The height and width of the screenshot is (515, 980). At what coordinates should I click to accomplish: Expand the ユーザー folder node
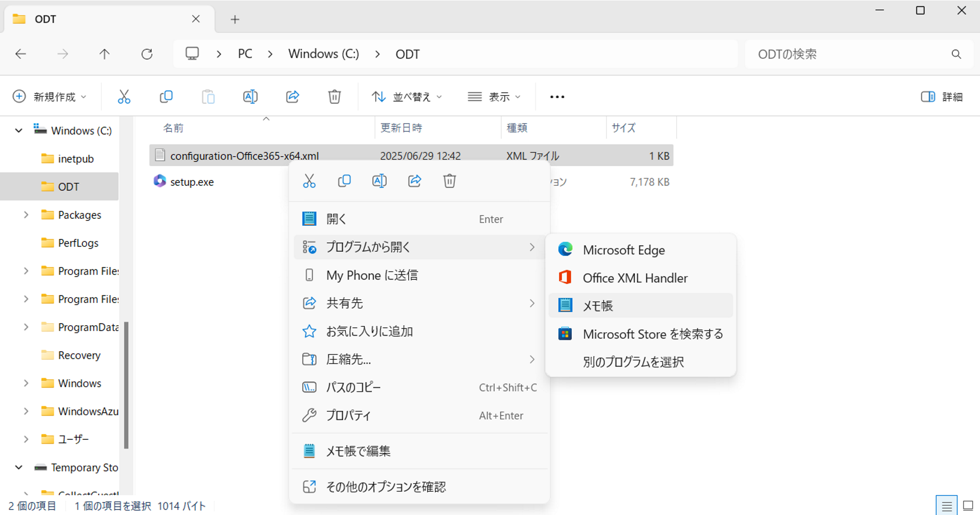click(26, 439)
